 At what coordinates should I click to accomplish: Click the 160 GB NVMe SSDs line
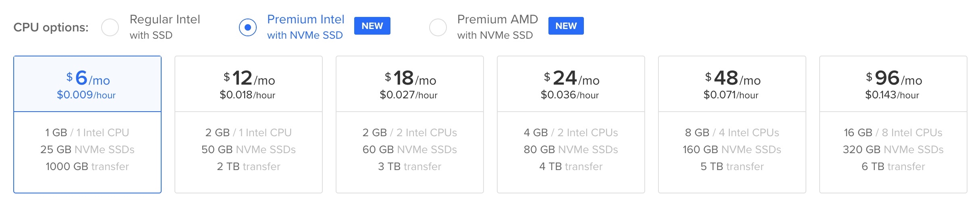[x=732, y=150]
